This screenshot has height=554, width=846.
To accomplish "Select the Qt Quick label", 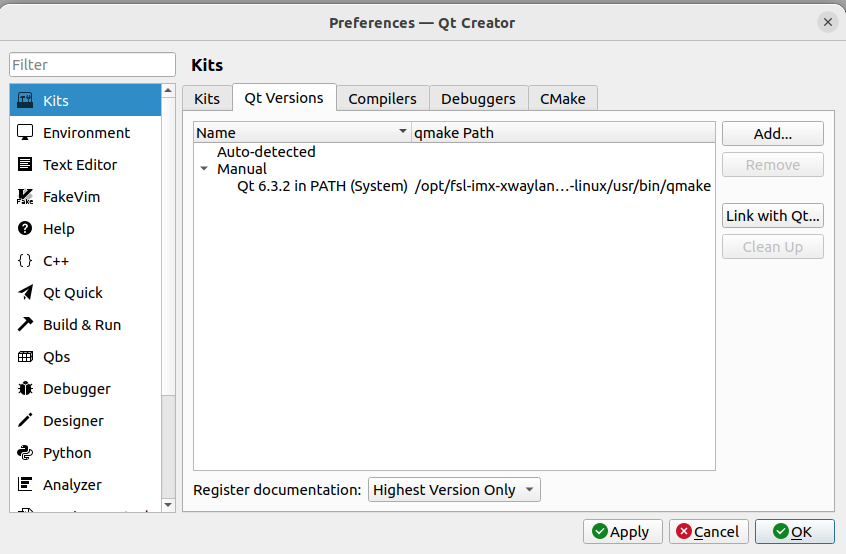I will [73, 293].
